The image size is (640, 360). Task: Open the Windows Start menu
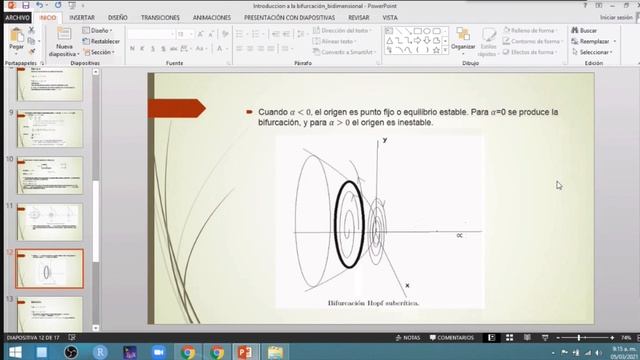[16, 352]
